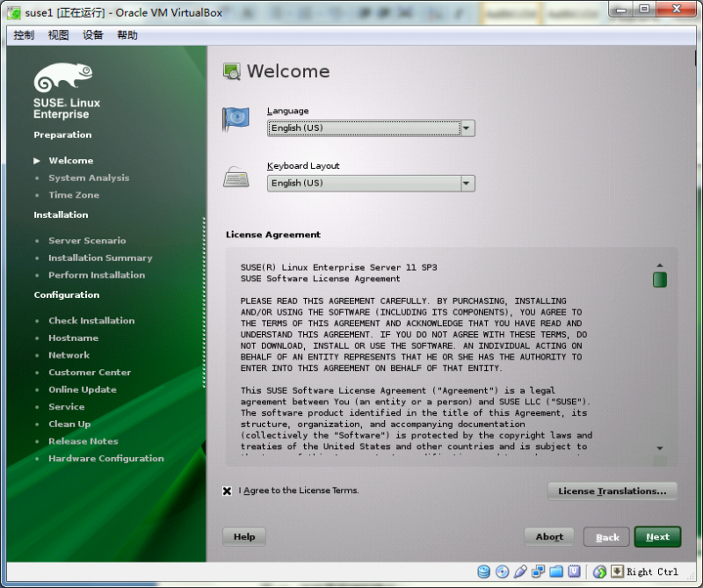The image size is (703, 588).
Task: Click the optical disc drive status icon
Action: (x=503, y=571)
